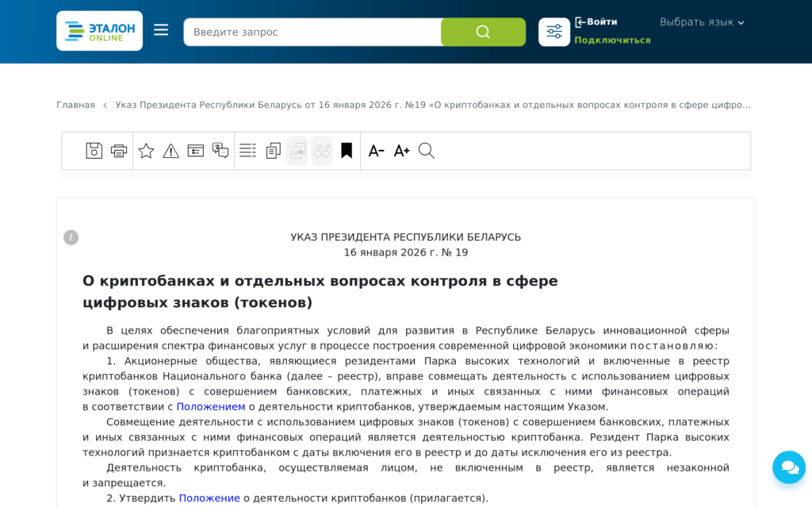Click the warning triangle icon in the toolbar
812x508 pixels.
171,151
